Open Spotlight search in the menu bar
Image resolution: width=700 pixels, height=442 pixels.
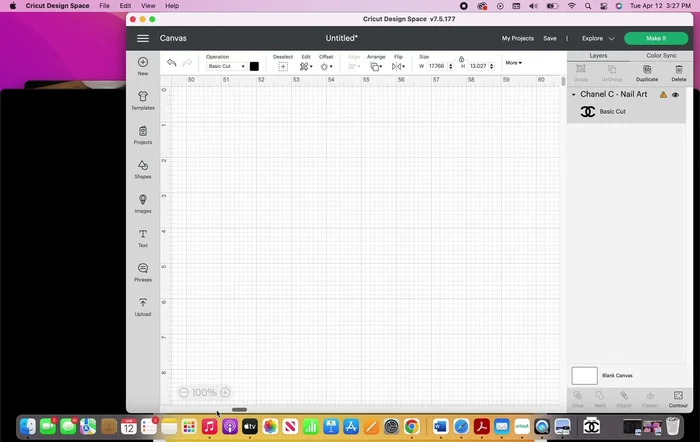coord(588,6)
